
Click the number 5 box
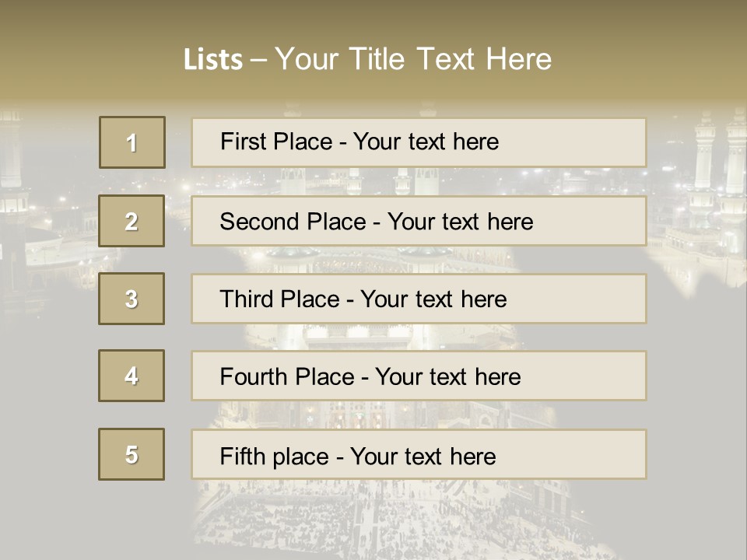[x=132, y=454]
